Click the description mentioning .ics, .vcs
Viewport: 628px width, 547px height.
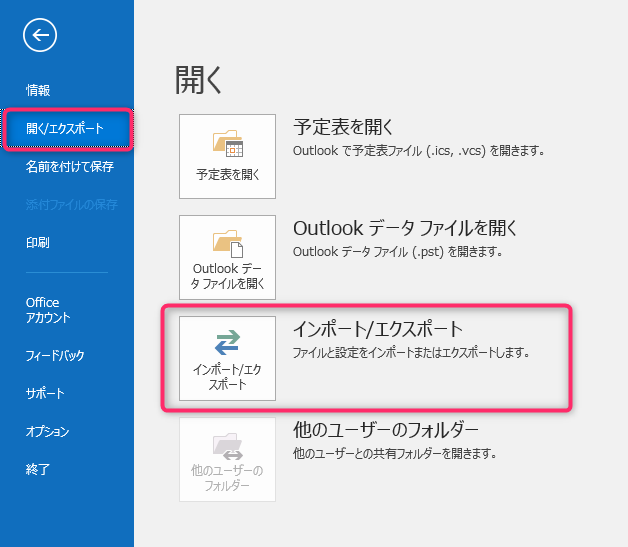419,151
